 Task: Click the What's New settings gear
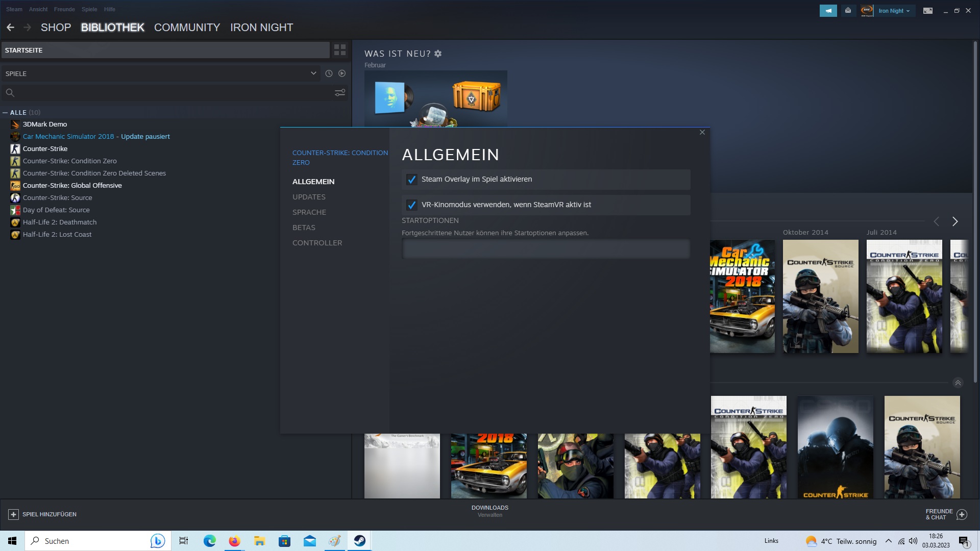(x=438, y=54)
